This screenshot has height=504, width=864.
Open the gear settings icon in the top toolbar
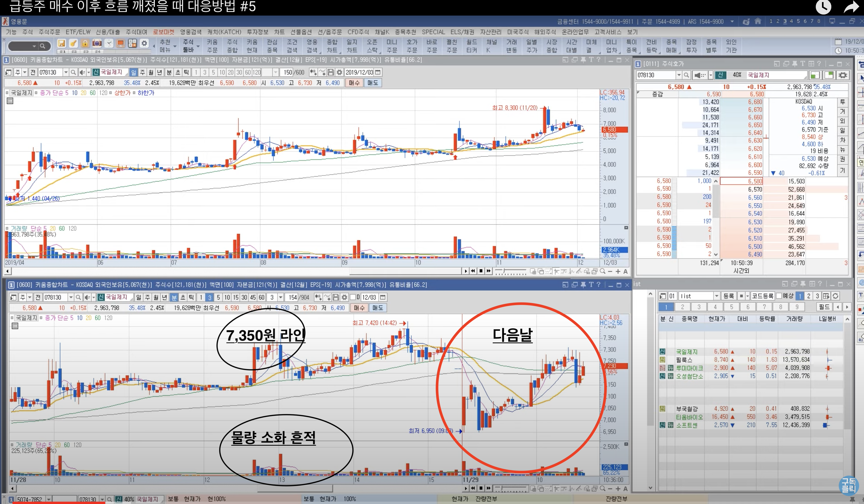coord(144,44)
